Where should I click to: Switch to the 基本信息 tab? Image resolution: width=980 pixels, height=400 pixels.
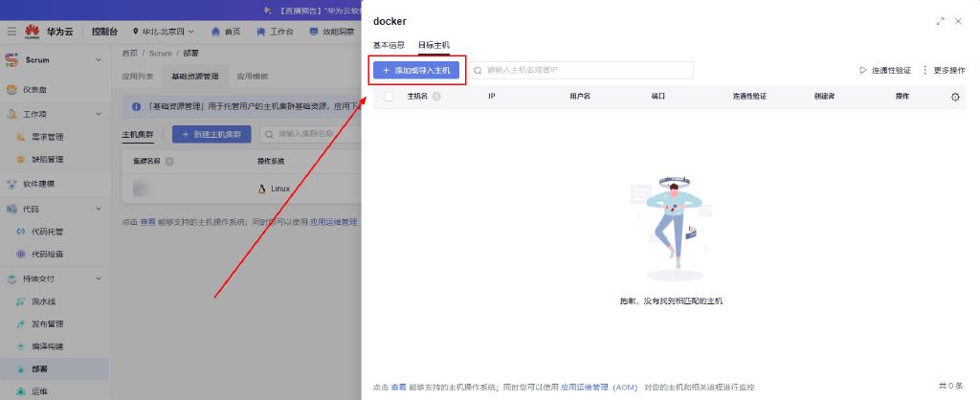click(389, 45)
